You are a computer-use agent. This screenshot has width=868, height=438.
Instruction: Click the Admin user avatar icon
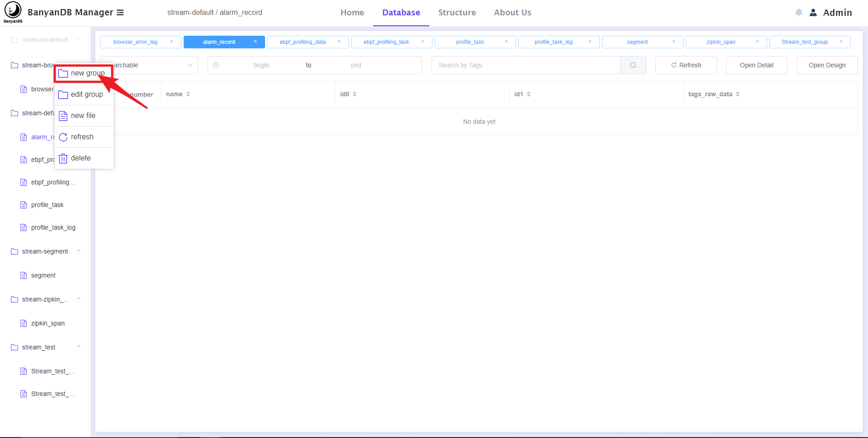coord(813,13)
